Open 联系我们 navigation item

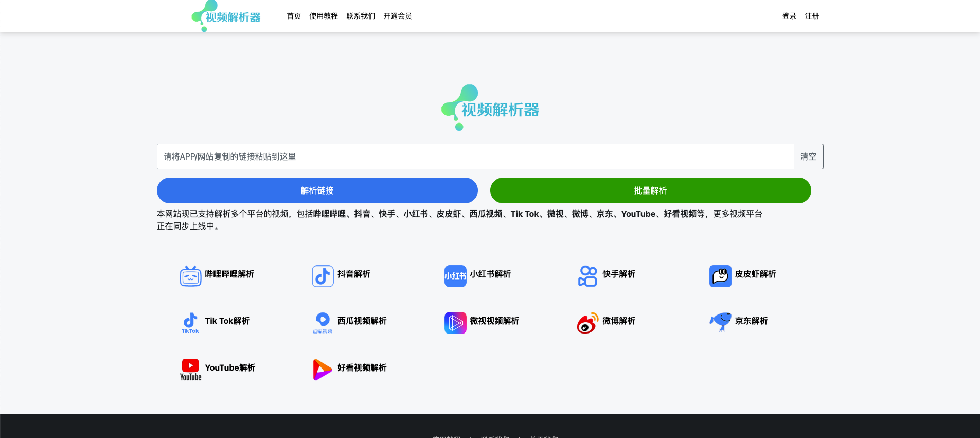pos(361,16)
